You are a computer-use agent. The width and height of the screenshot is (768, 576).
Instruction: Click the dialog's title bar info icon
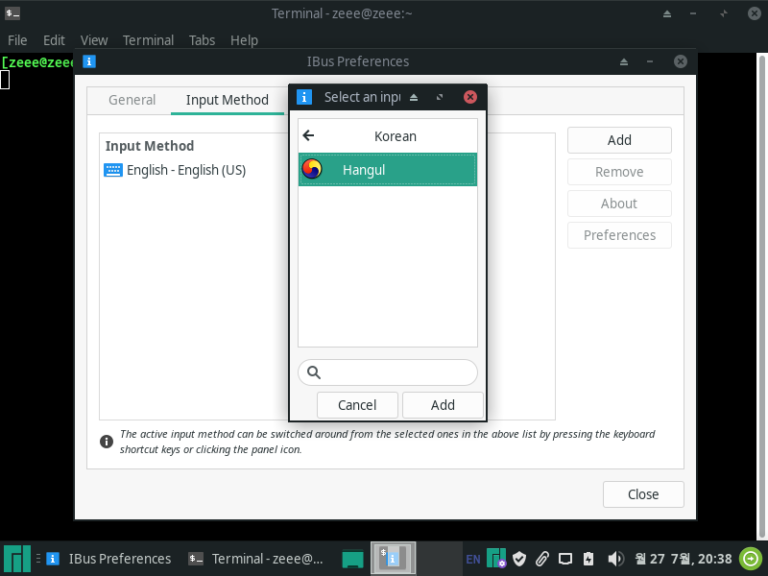(x=304, y=97)
